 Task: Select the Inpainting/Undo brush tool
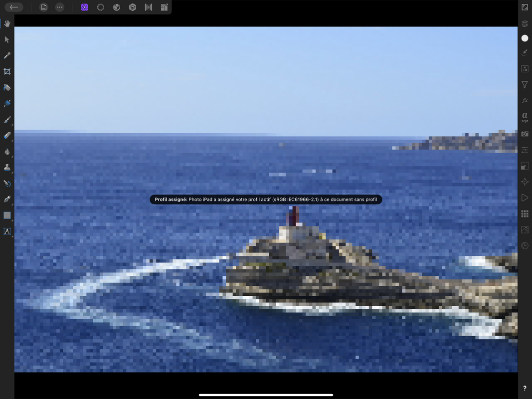click(7, 183)
